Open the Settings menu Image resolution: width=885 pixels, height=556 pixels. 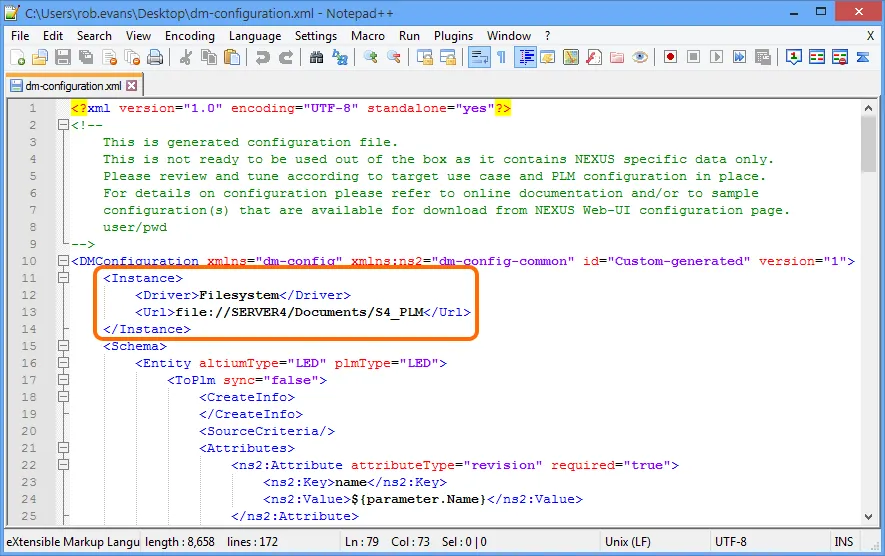(316, 36)
